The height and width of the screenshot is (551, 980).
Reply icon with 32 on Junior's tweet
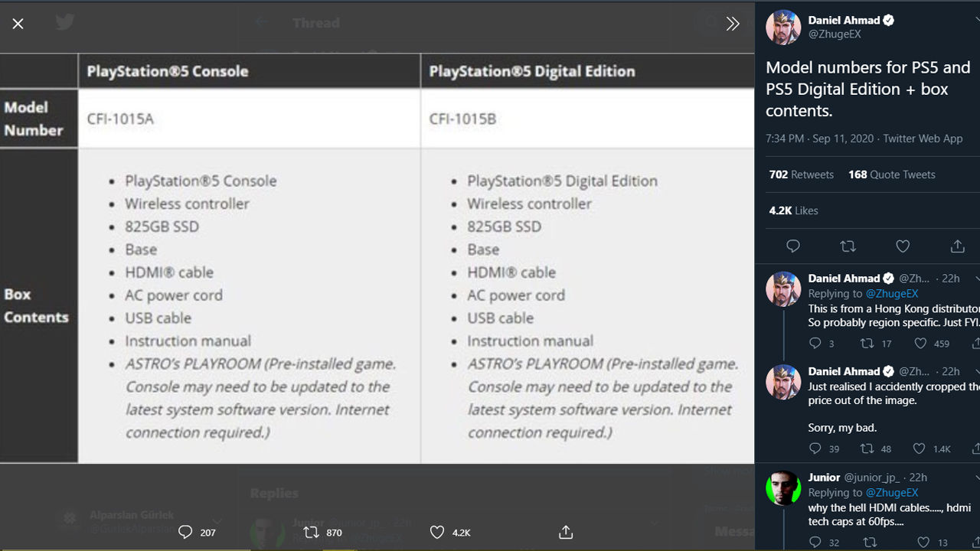point(815,543)
